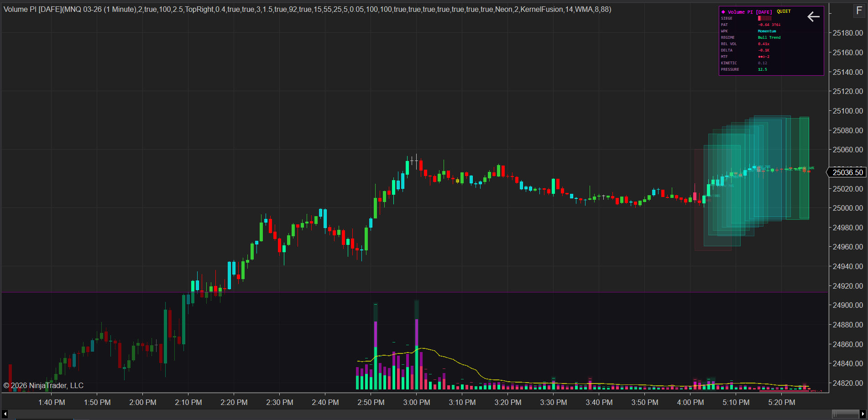Click the WPK Momentum value
This screenshot has width=868, height=420.
(767, 31)
